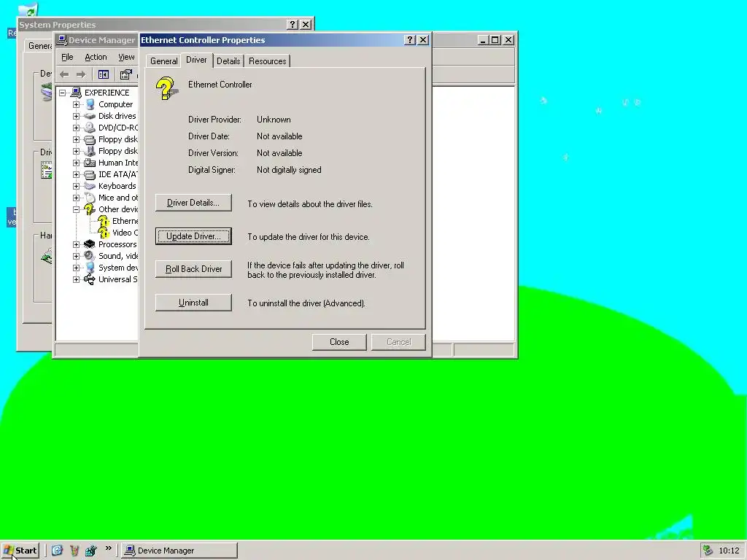Click the System devices category icon
Image resolution: width=747 pixels, height=560 pixels.
pos(90,268)
